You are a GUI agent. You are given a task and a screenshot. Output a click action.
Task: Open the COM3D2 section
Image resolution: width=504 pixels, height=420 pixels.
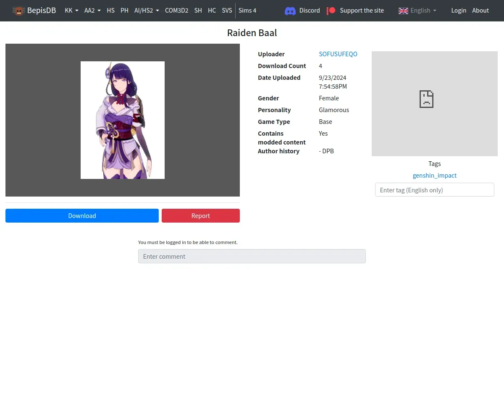tap(176, 10)
